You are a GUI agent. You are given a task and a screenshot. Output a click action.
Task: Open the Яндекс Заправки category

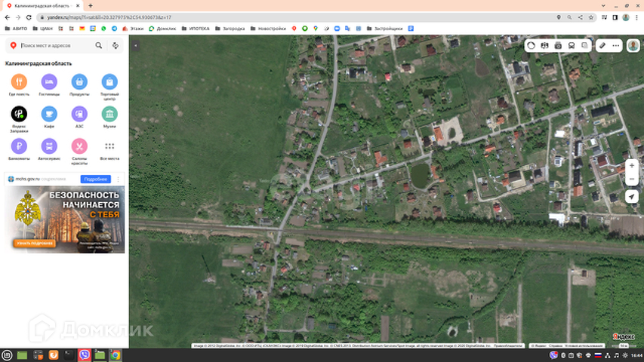point(19,114)
